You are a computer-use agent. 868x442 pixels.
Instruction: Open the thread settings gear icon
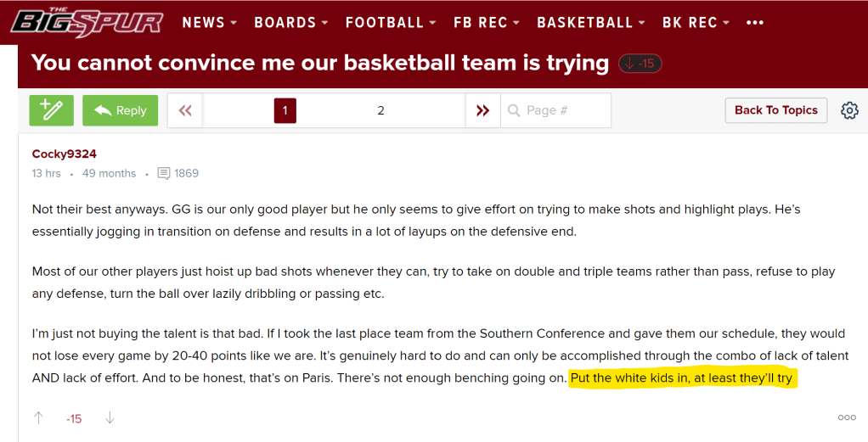pyautogui.click(x=849, y=110)
